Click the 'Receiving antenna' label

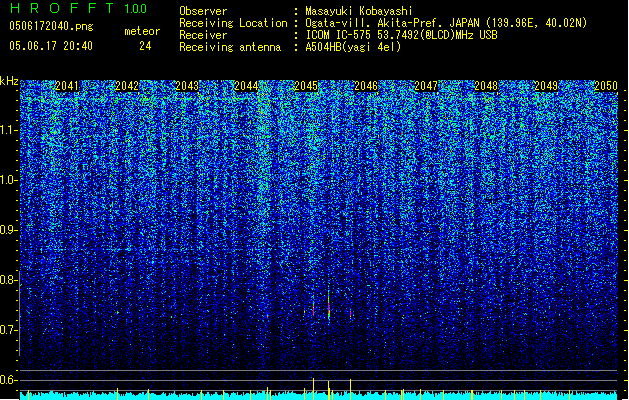pyautogui.click(x=230, y=47)
